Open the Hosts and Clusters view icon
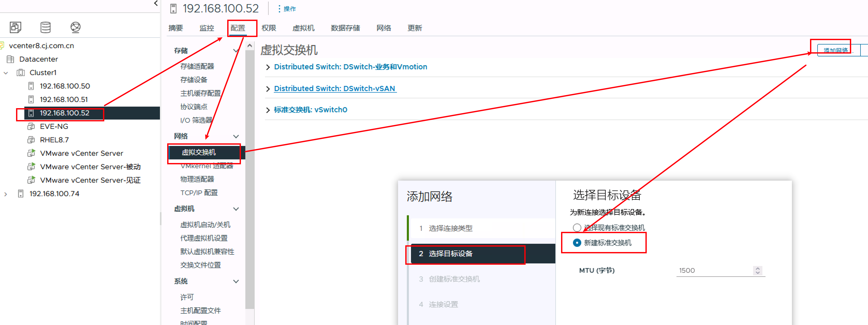Viewport: 868px width, 325px height. pos(16,27)
